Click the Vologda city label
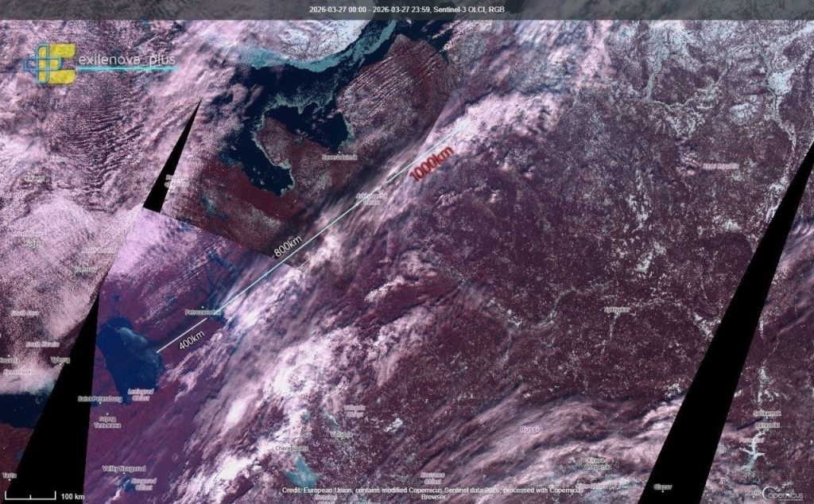The height and width of the screenshot is (504, 814). pyautogui.click(x=341, y=435)
